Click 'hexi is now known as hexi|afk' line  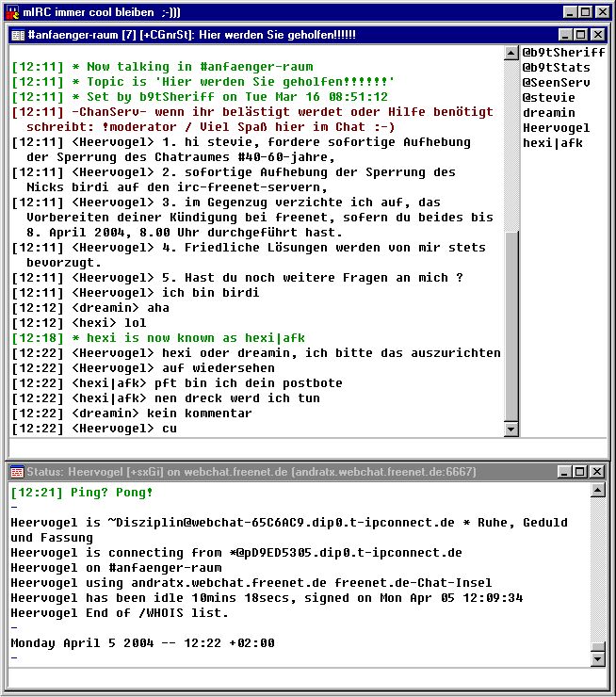(158, 338)
